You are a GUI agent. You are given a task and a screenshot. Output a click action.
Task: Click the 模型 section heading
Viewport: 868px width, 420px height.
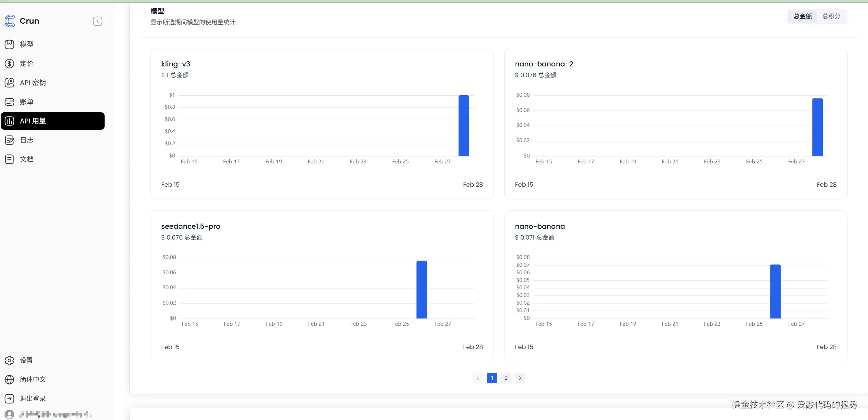pyautogui.click(x=157, y=11)
